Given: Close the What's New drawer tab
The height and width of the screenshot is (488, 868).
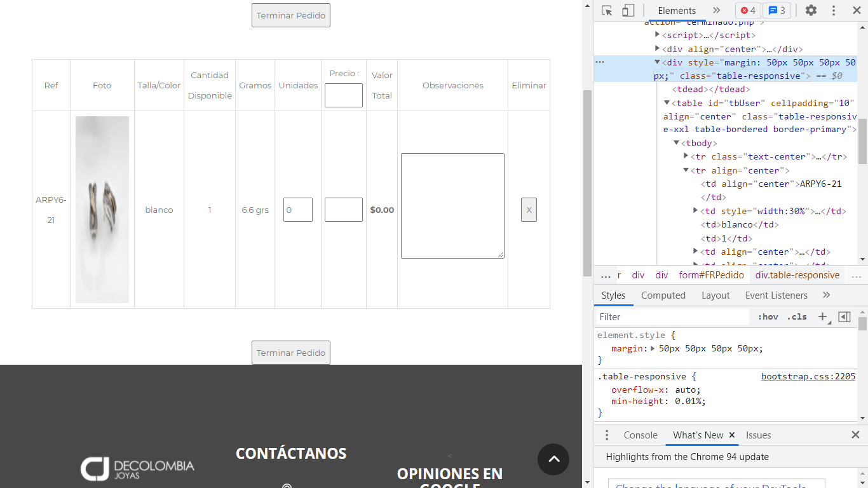Looking at the screenshot, I should point(731,435).
